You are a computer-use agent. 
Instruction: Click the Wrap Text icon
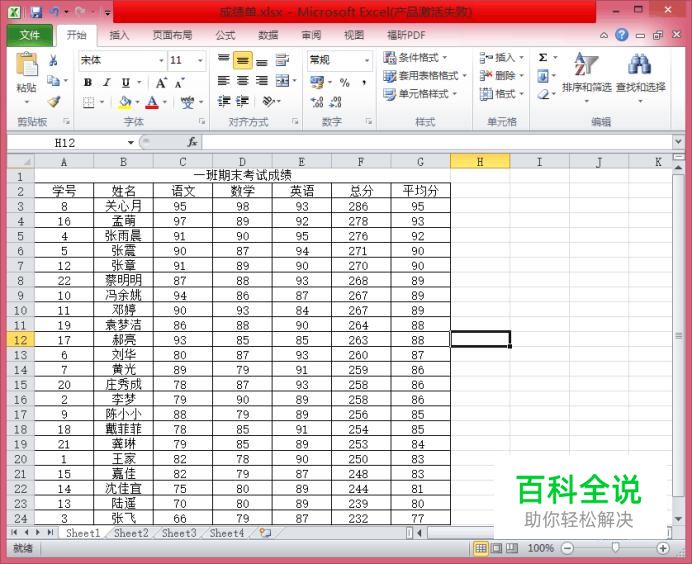[x=282, y=60]
